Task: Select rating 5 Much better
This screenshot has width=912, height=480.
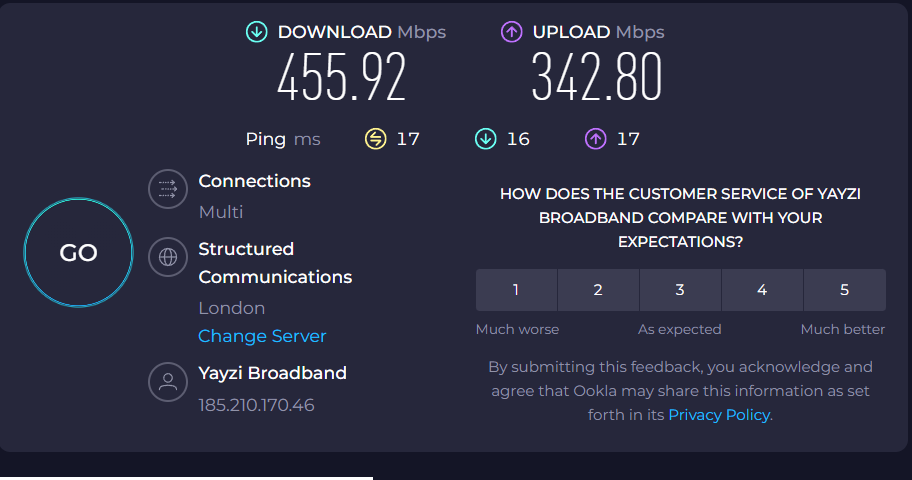Action: 845,290
